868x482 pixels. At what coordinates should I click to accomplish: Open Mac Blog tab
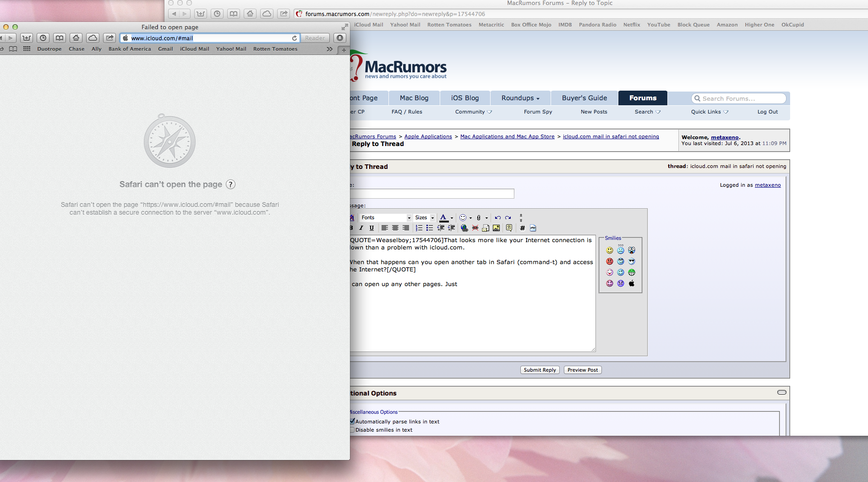point(414,98)
